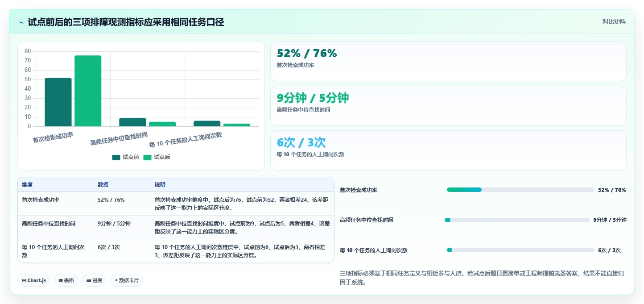The image size is (644, 304).
Task: Click the lightning icon beside the title
Action: pyautogui.click(x=21, y=22)
